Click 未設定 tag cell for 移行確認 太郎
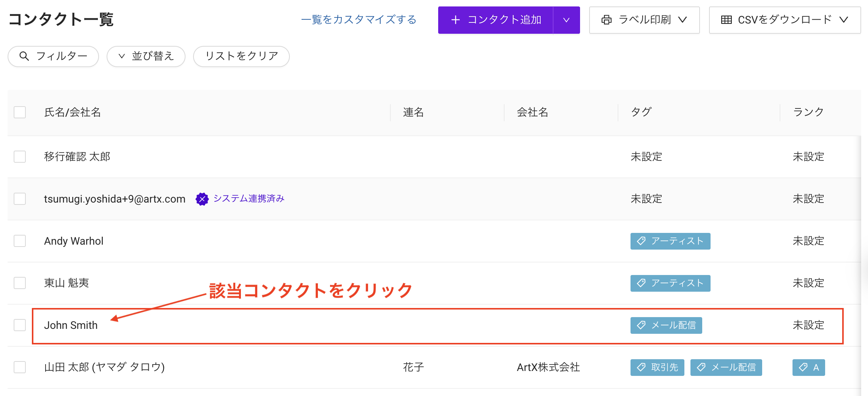 646,157
